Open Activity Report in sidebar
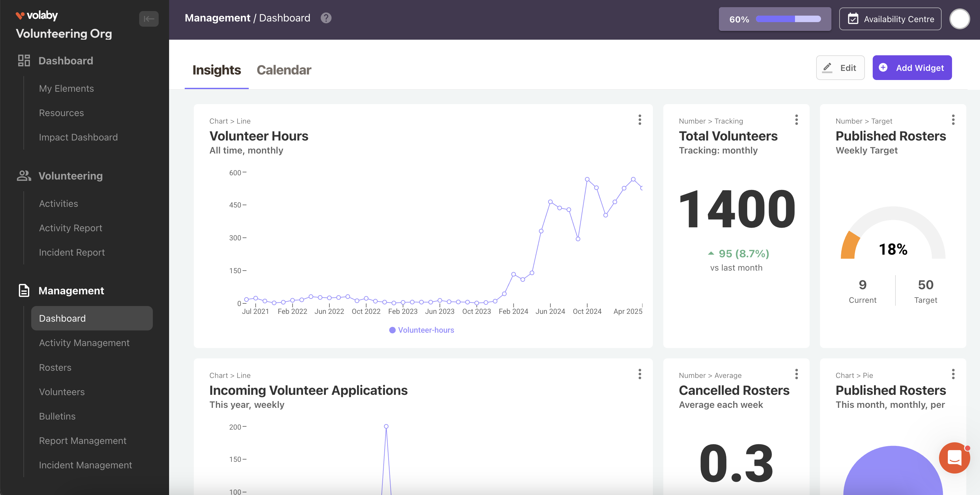The height and width of the screenshot is (495, 980). (x=70, y=228)
